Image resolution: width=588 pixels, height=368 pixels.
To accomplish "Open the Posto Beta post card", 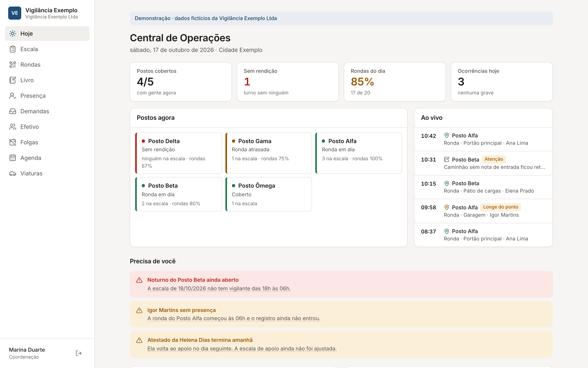I will (x=179, y=194).
